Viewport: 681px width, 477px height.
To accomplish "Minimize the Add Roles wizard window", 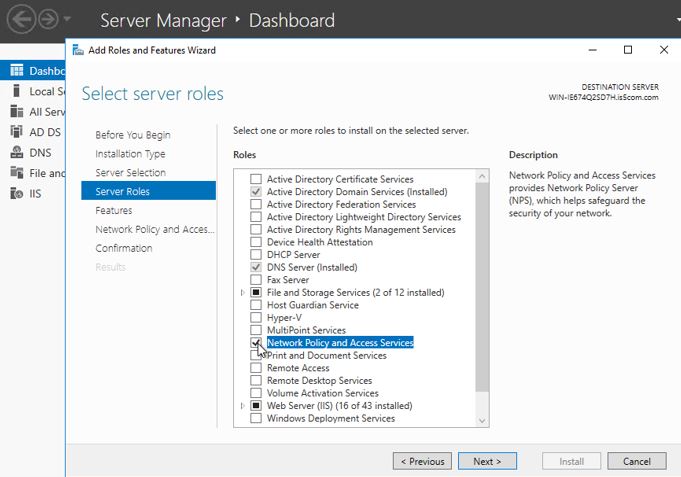I will (592, 50).
